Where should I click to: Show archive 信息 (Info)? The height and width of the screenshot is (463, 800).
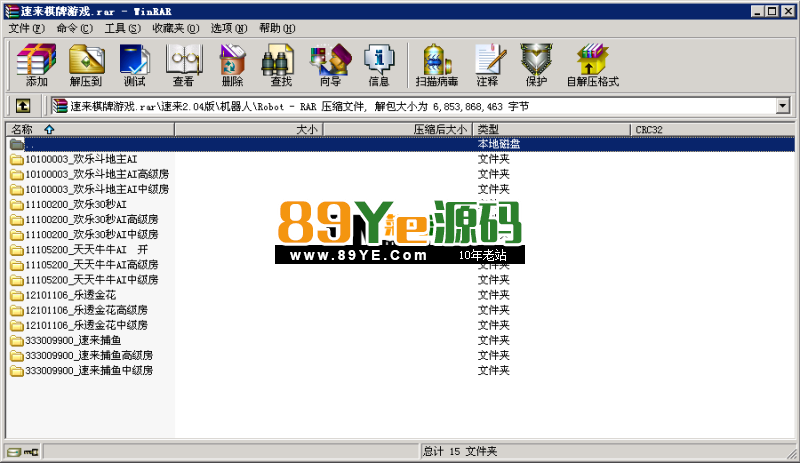379,65
